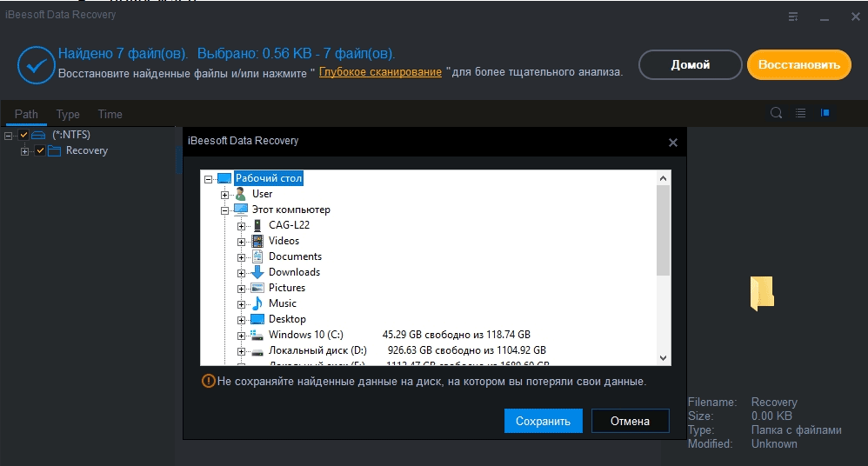Open the Глубокое сканирование link

point(380,72)
